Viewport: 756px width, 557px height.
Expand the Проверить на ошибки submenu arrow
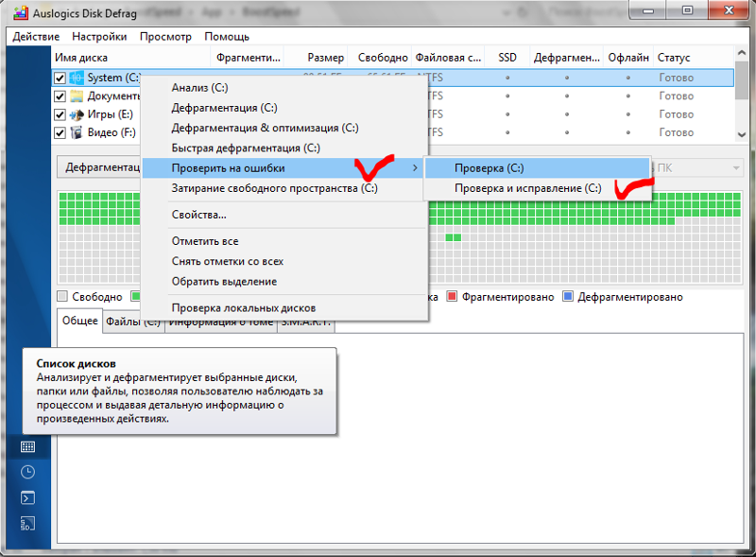415,168
